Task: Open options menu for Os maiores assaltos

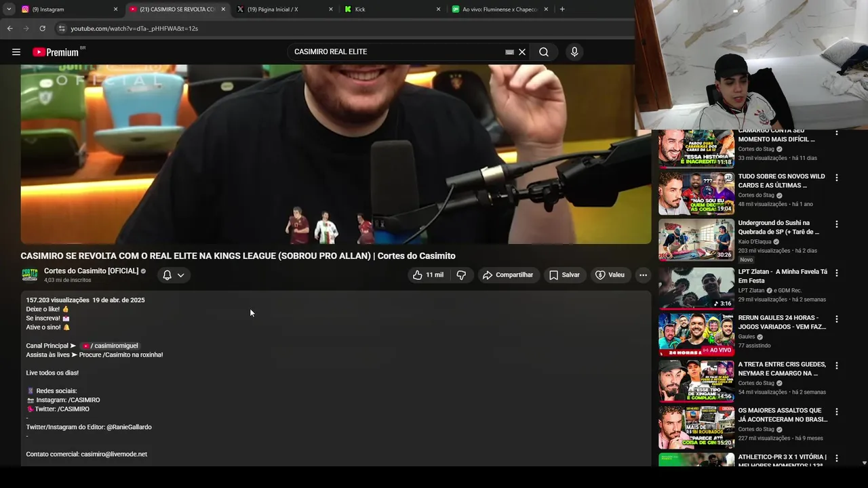Action: pos(836,412)
